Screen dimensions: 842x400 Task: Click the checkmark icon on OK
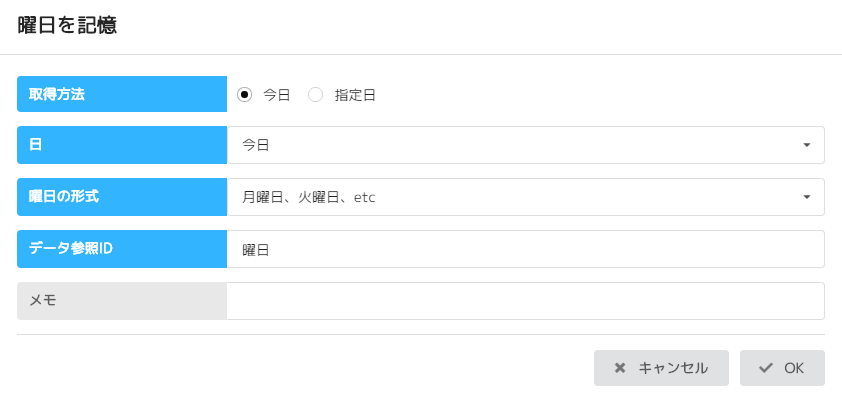pos(766,368)
